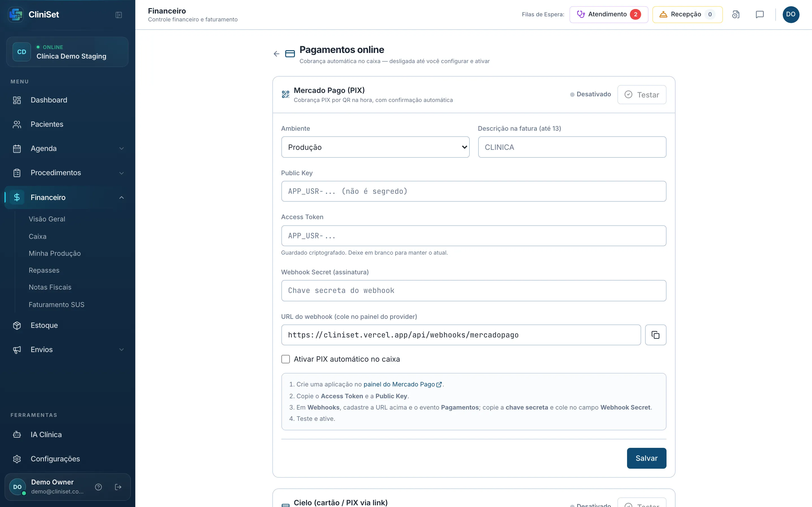Click the back arrow beside Pagamentos online
This screenshot has height=507, width=812.
pos(277,54)
